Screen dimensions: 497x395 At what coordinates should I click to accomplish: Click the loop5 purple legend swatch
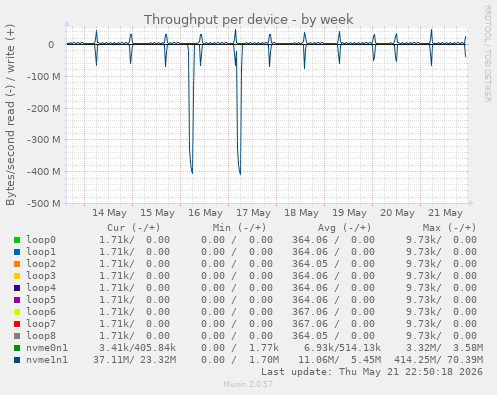pos(17,300)
